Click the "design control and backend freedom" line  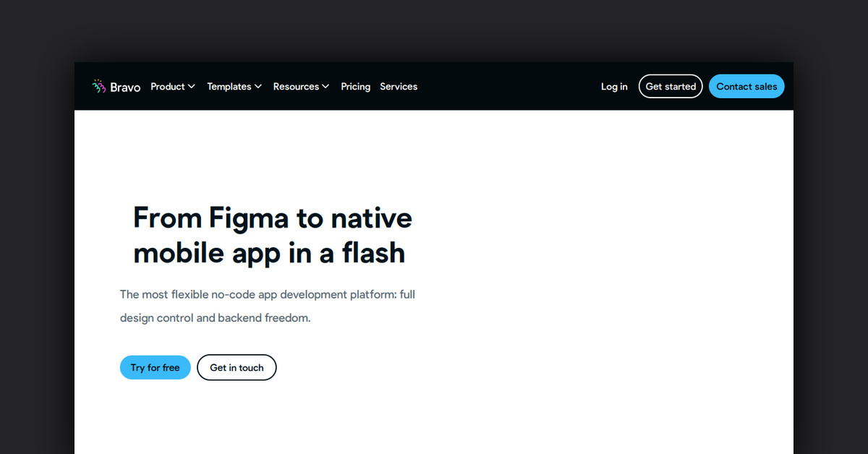point(215,317)
